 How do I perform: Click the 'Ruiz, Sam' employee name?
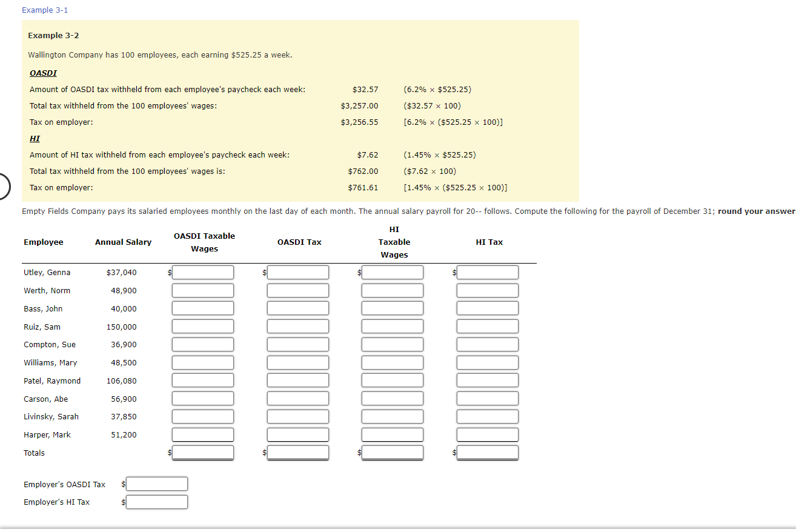42,327
